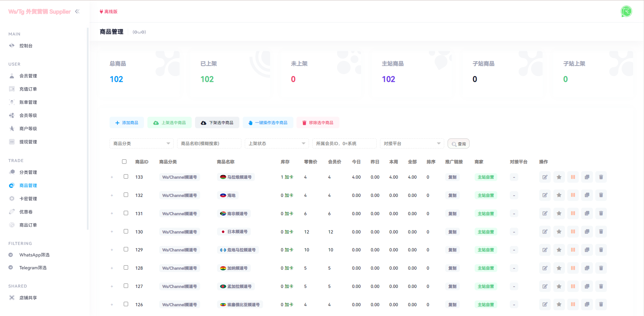The height and width of the screenshot is (316, 644).
Task: Click the edit icon for product 133
Action: [x=545, y=177]
